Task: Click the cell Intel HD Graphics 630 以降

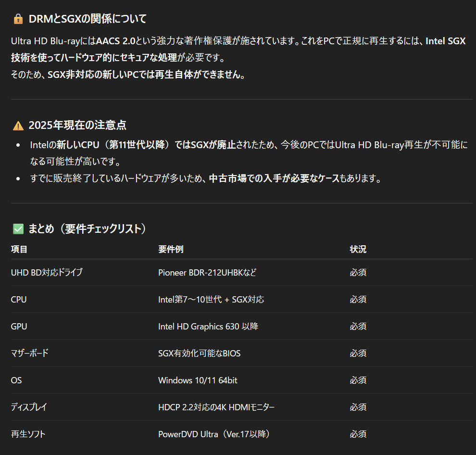Action: 208,327
